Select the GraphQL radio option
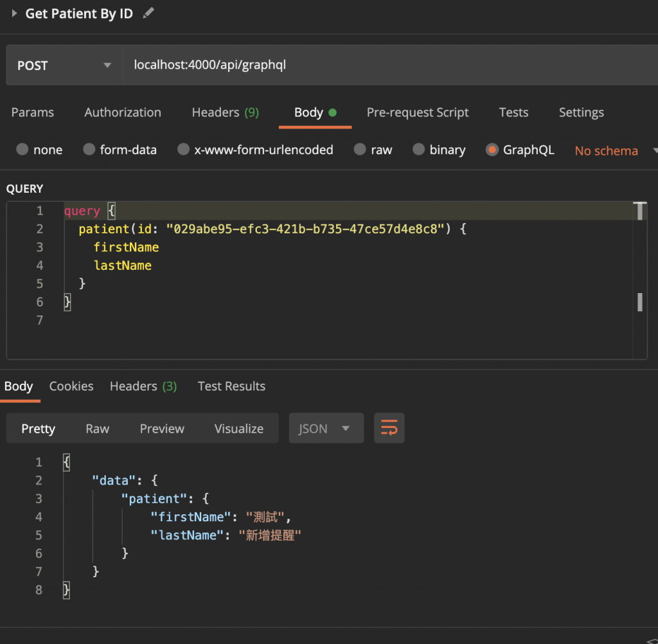The height and width of the screenshot is (644, 658). 492,150
